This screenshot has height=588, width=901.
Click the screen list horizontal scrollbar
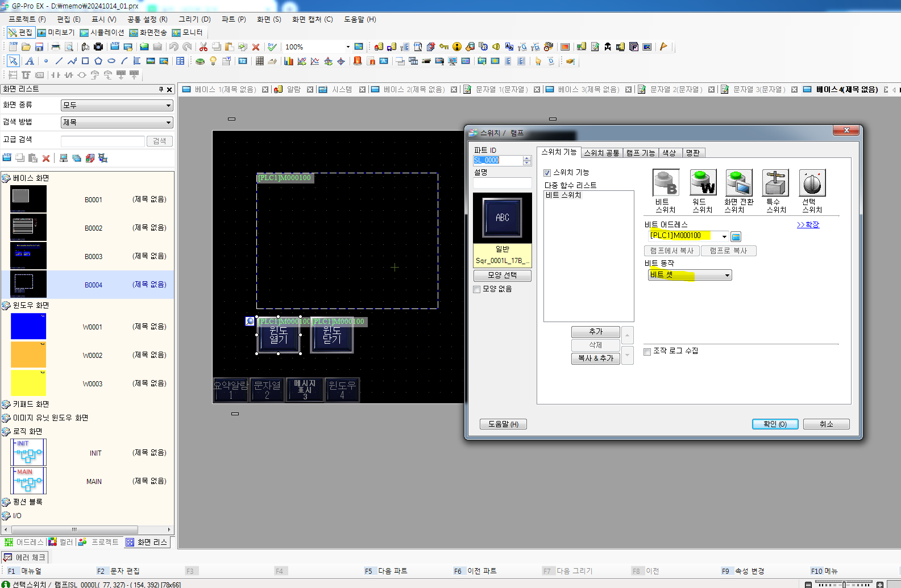click(x=74, y=530)
